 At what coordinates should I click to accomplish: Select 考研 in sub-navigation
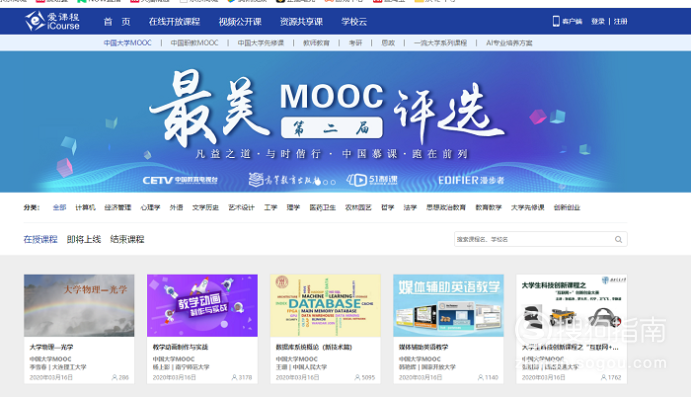click(x=355, y=43)
